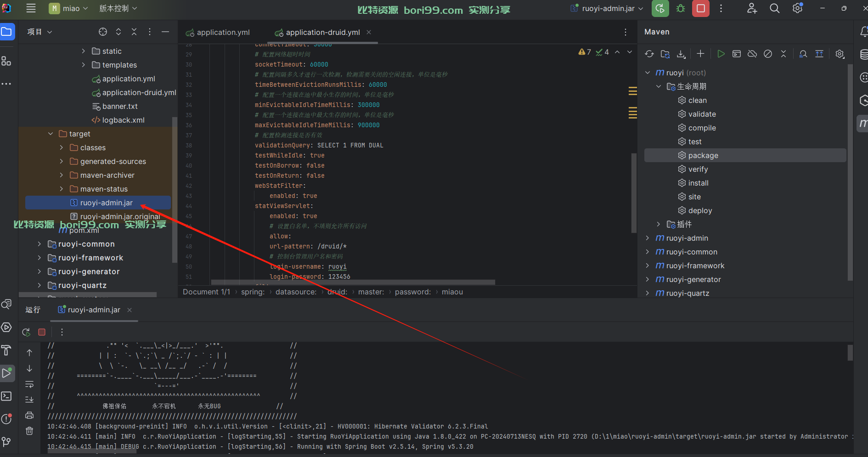Click the editor horizontal scrollbar
The height and width of the screenshot is (457, 868).
[353, 282]
